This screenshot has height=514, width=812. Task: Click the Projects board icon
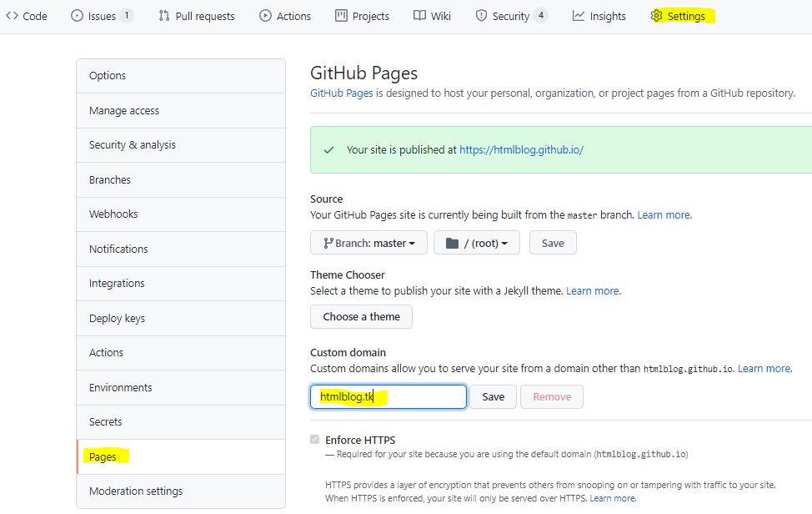coord(339,15)
